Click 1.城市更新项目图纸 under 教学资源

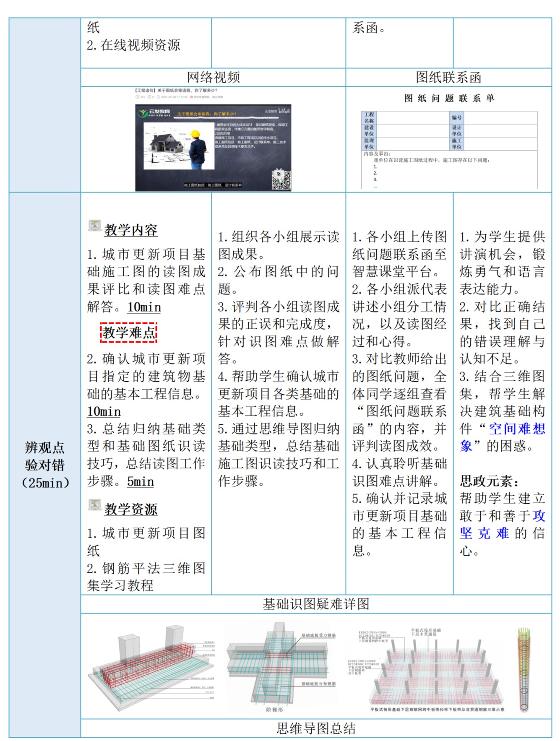point(146,542)
